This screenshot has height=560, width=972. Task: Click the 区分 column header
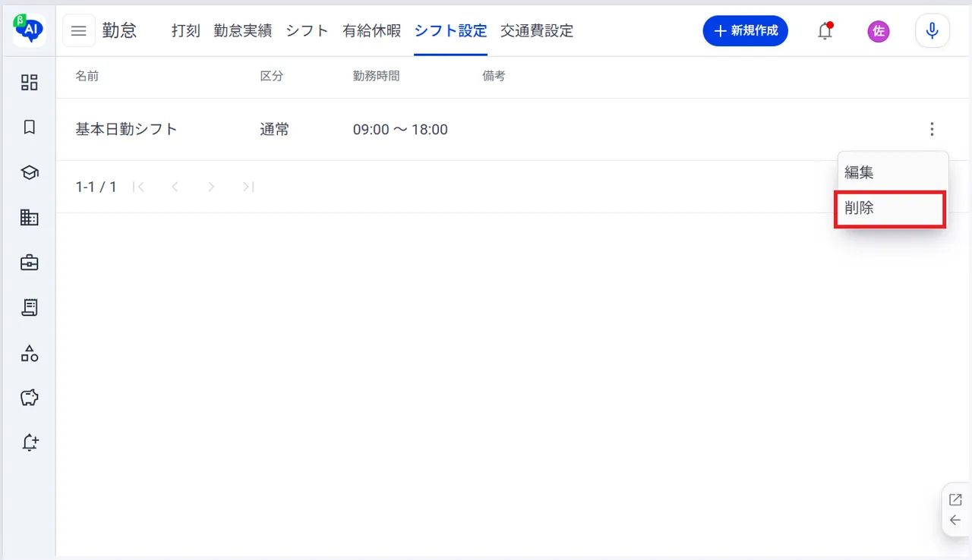[272, 76]
